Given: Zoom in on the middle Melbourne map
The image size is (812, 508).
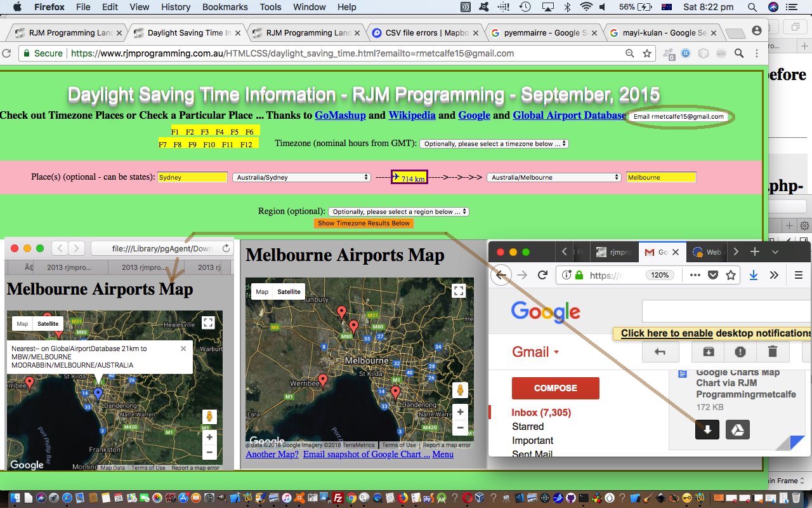Looking at the screenshot, I should [460, 411].
